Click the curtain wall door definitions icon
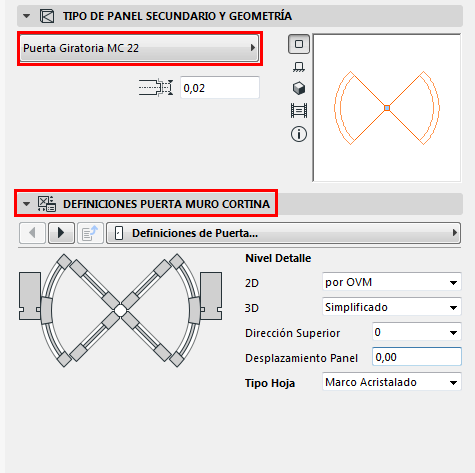Viewport: 475px width, 473px height. [46, 204]
